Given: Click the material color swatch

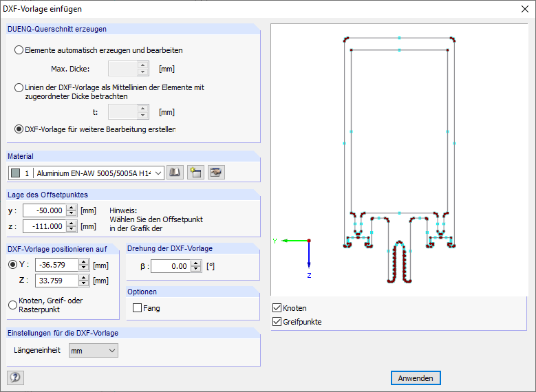Looking at the screenshot, I should coord(16,173).
